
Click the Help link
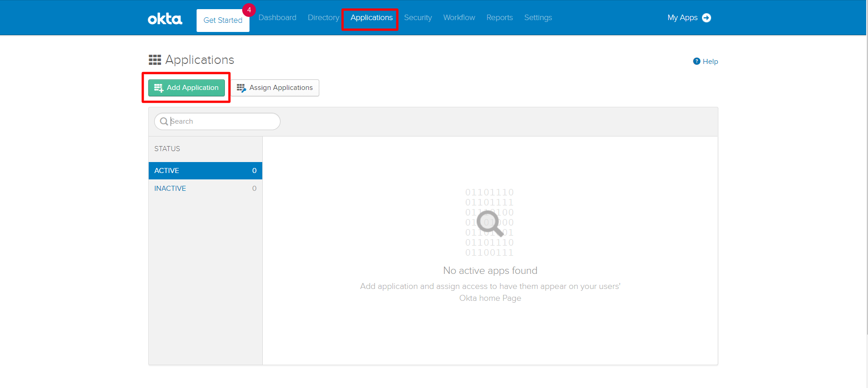pos(706,61)
